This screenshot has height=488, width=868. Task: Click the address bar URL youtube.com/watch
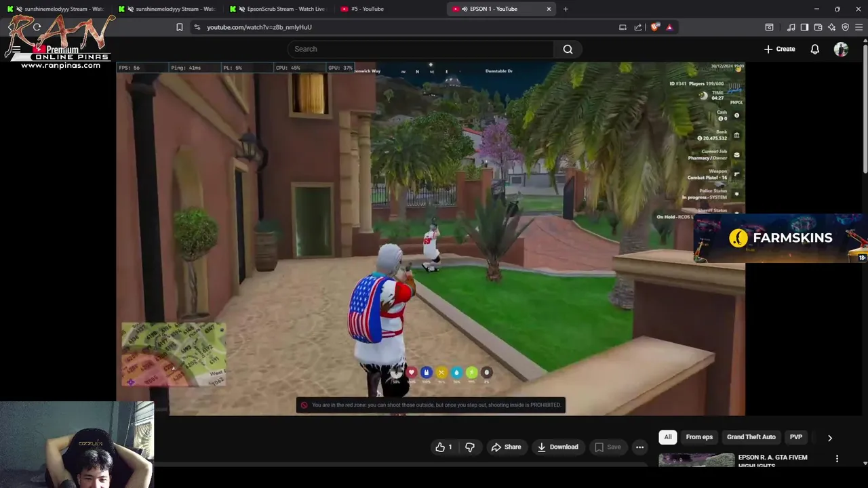[259, 27]
